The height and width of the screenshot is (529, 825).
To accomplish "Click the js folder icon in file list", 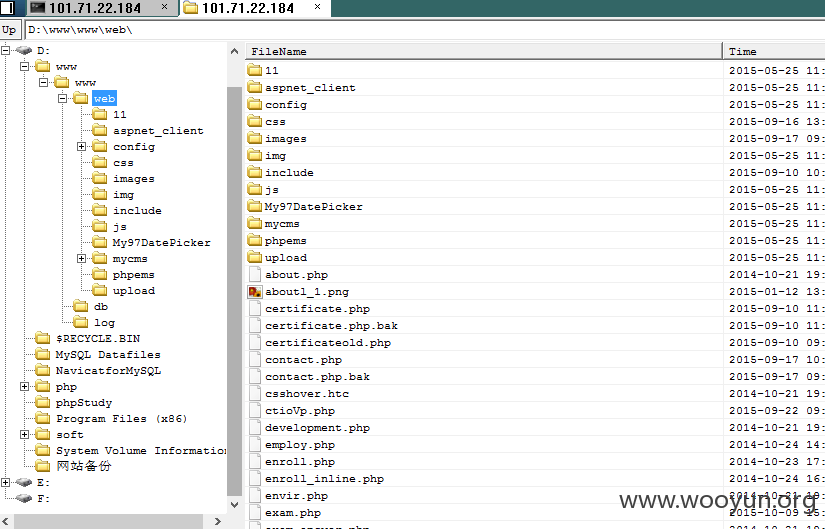I will (x=255, y=189).
